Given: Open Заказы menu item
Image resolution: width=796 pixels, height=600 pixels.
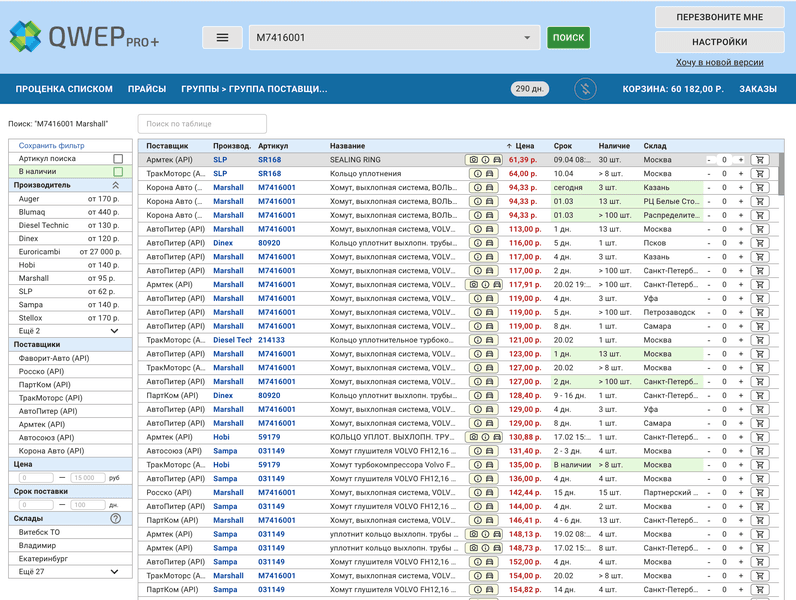Looking at the screenshot, I should (757, 89).
